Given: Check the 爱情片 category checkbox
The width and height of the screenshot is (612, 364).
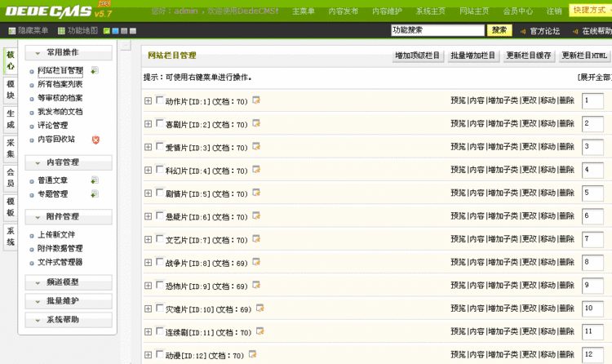Looking at the screenshot, I should point(159,146).
